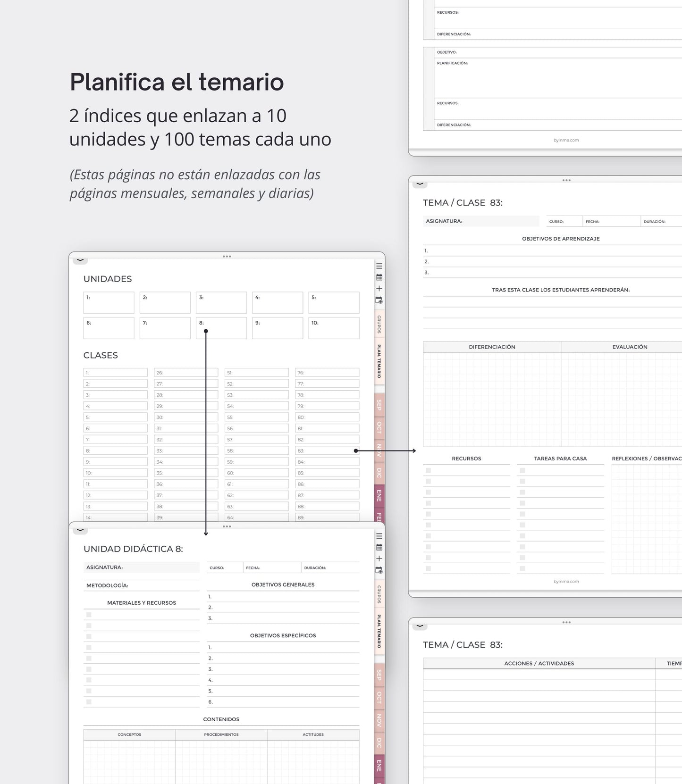Check first box under Materiales y Recursos
The height and width of the screenshot is (784, 682).
point(89,615)
